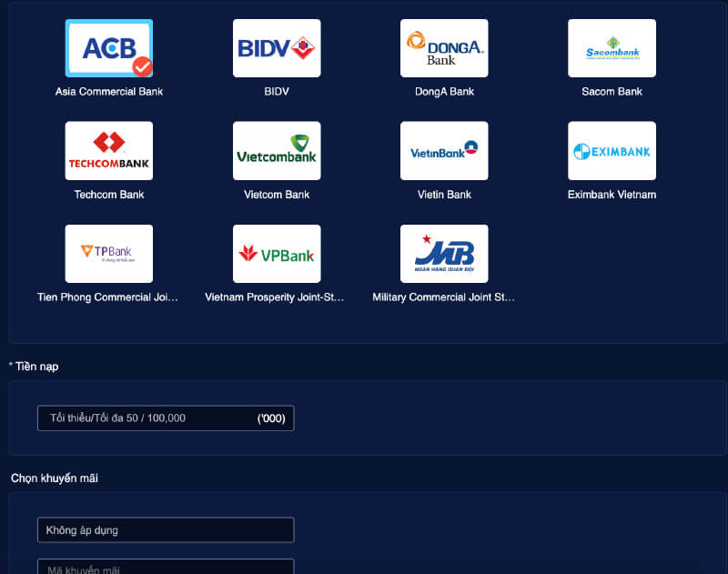Screen dimensions: 728x574
Task: Focus the deposit amount input field
Action: click(166, 418)
